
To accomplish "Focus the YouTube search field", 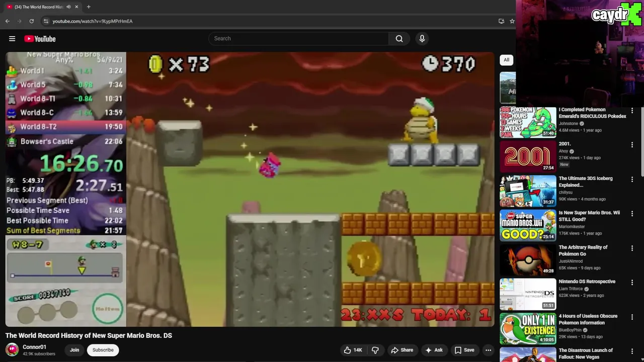I will (299, 39).
